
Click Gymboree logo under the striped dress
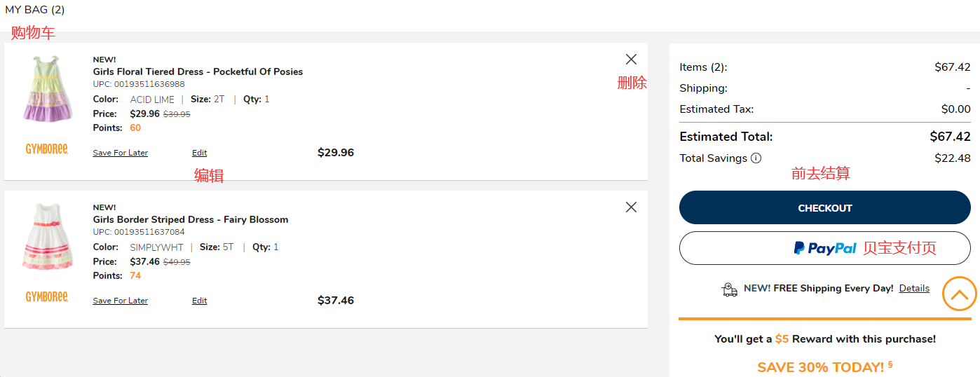pyautogui.click(x=47, y=297)
